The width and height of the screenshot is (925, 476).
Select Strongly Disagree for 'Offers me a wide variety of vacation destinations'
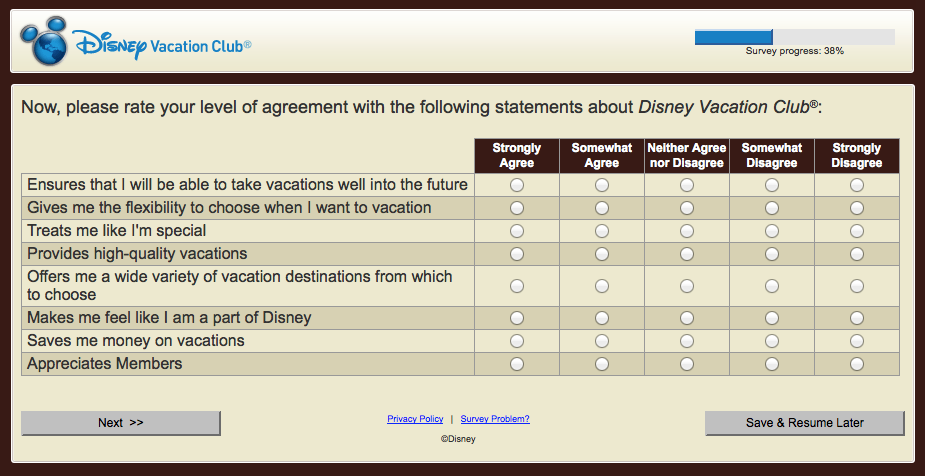(x=857, y=286)
